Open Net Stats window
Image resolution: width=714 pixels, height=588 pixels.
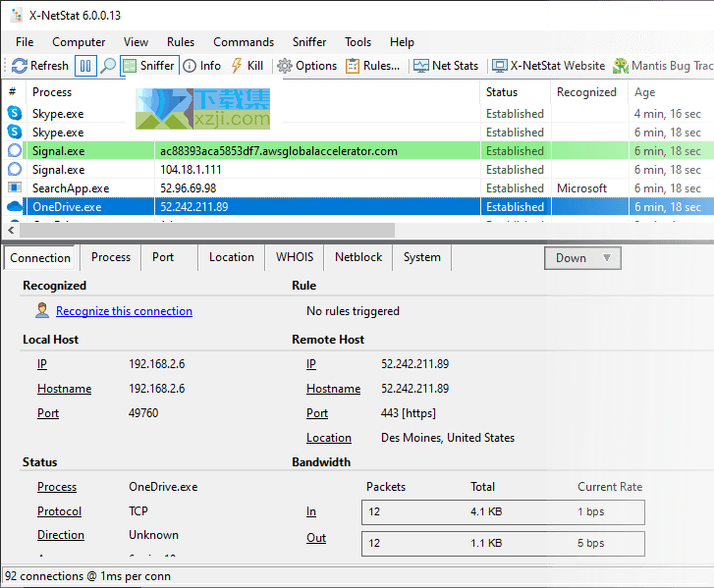(x=446, y=66)
